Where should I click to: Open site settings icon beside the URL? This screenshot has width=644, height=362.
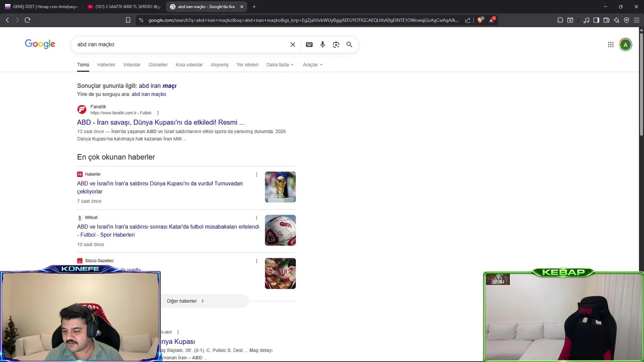point(141,20)
